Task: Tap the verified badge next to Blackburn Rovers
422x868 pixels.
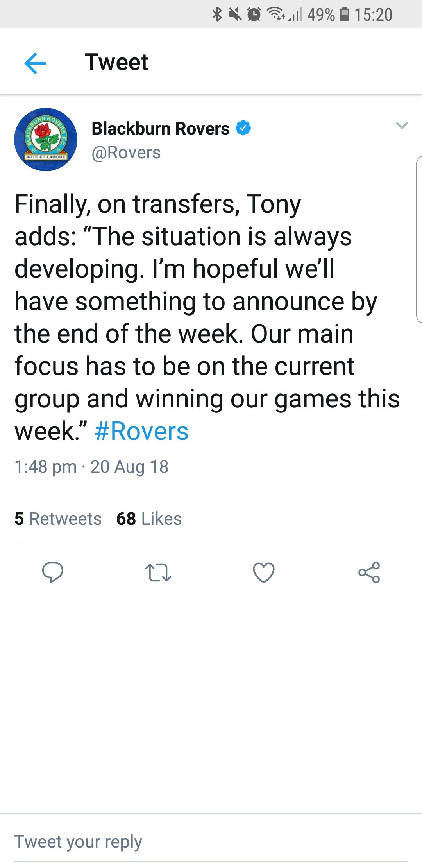Action: click(x=243, y=128)
